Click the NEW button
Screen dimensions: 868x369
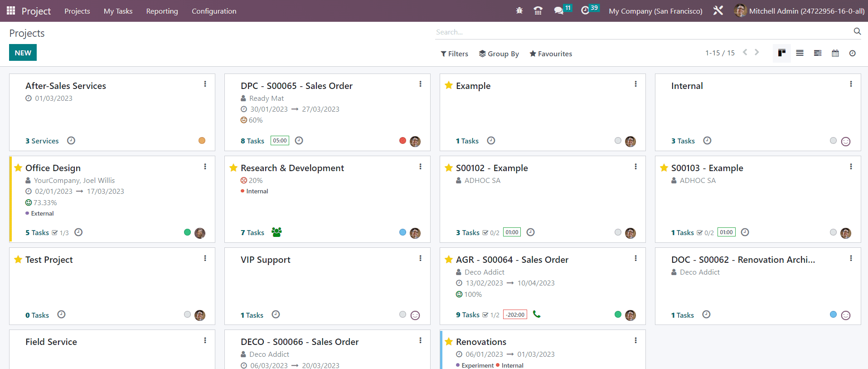click(23, 53)
